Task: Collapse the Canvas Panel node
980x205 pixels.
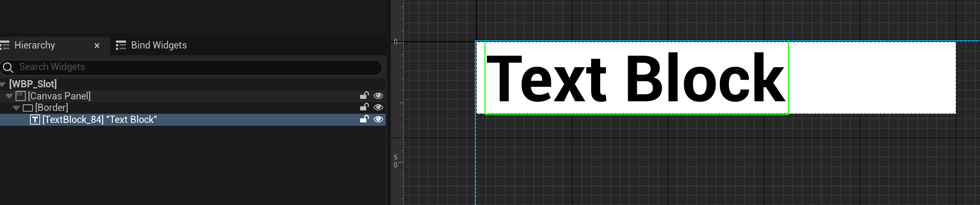Action: (x=9, y=96)
